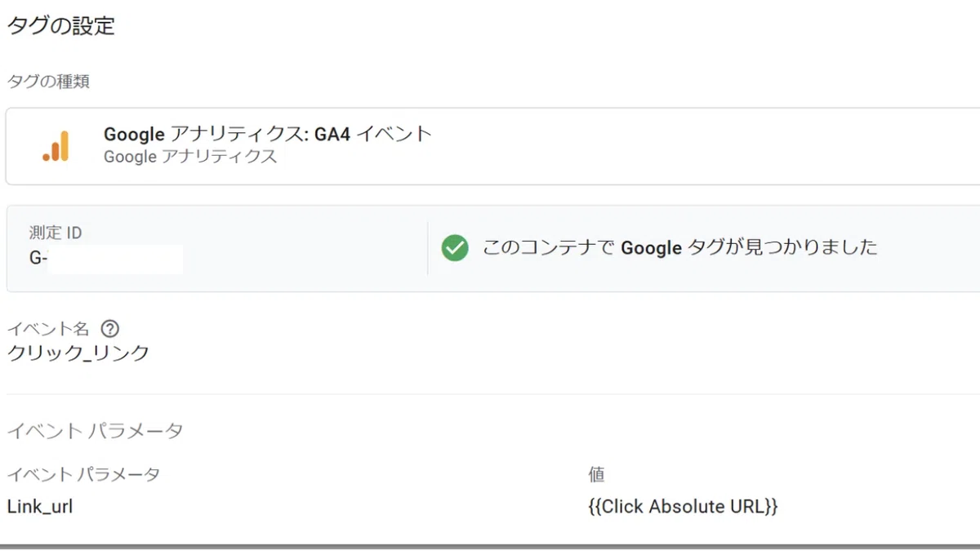The image size is (980, 555).
Task: Select the GA4 event tag type card
Action: [492, 146]
